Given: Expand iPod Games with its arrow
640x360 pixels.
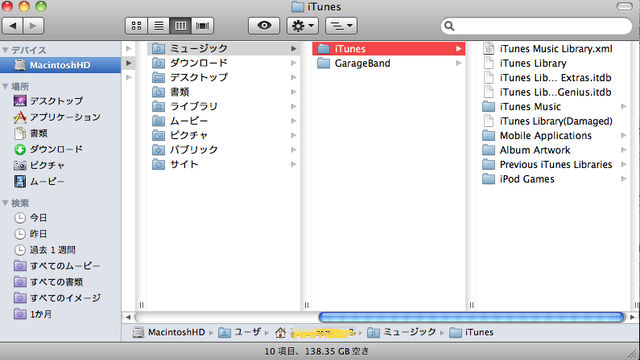Looking at the screenshot, I should coord(624,179).
